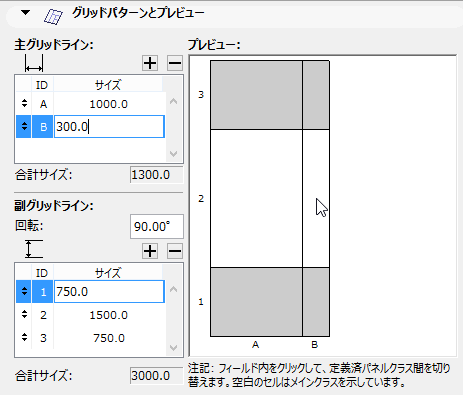Select size 1500.0 of secondary row 2
Screen dimensions: 463x395
109,315
